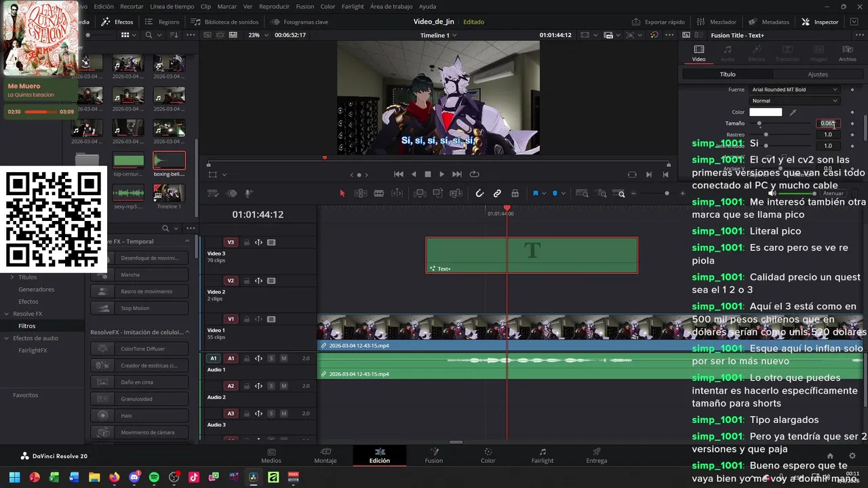This screenshot has height=488, width=868.
Task: Toggle Loop playback button
Action: pyautogui.click(x=474, y=174)
